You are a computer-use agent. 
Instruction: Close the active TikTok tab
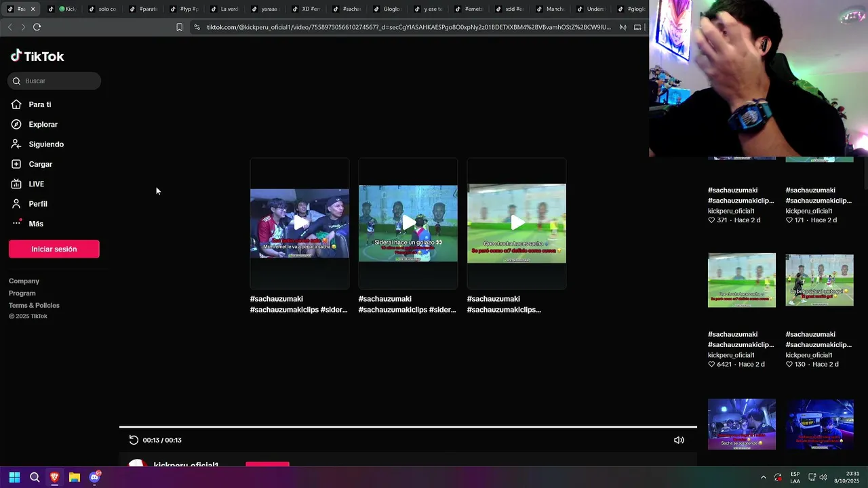(x=33, y=9)
